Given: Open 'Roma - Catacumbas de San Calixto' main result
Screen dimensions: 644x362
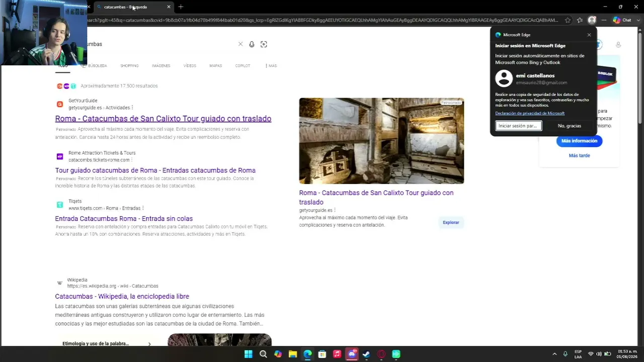Looking at the screenshot, I should coord(163,119).
